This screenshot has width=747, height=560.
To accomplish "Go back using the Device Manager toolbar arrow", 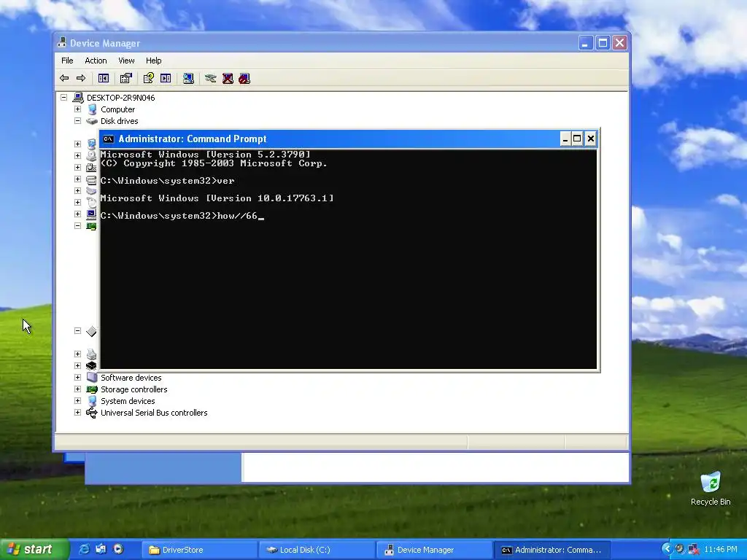I will [x=64, y=79].
